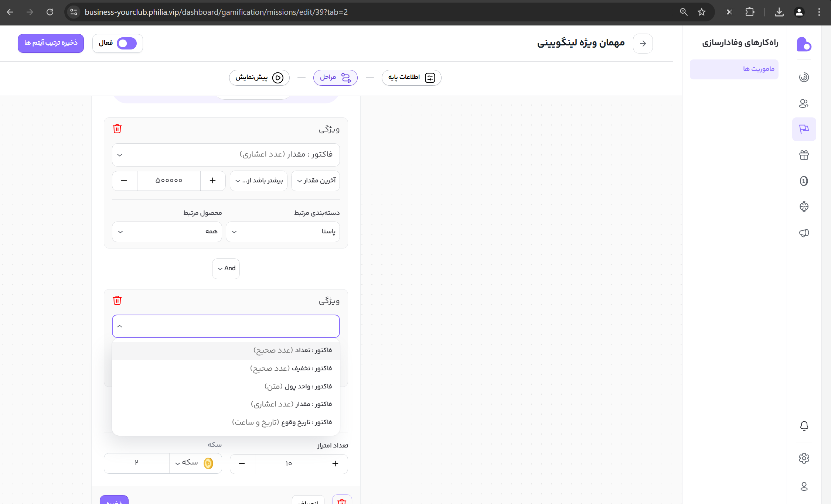Click the 500000 amount input field
Screen dimensions: 831x504
tap(168, 181)
